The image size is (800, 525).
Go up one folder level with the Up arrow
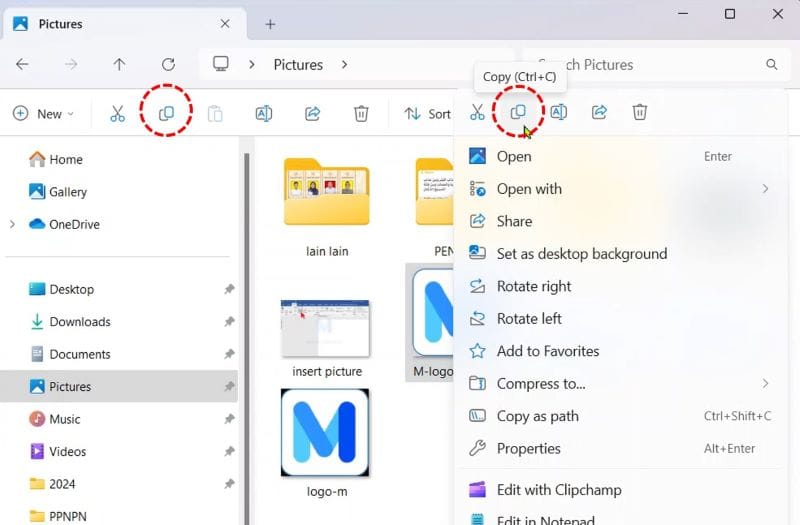tap(119, 64)
